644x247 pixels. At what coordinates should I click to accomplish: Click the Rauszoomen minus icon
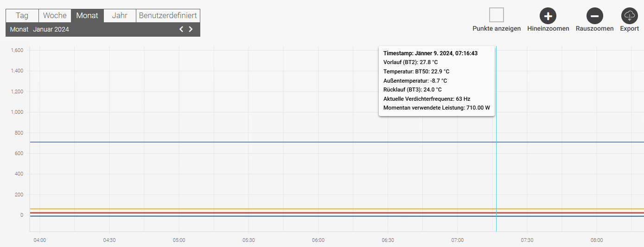(x=594, y=16)
